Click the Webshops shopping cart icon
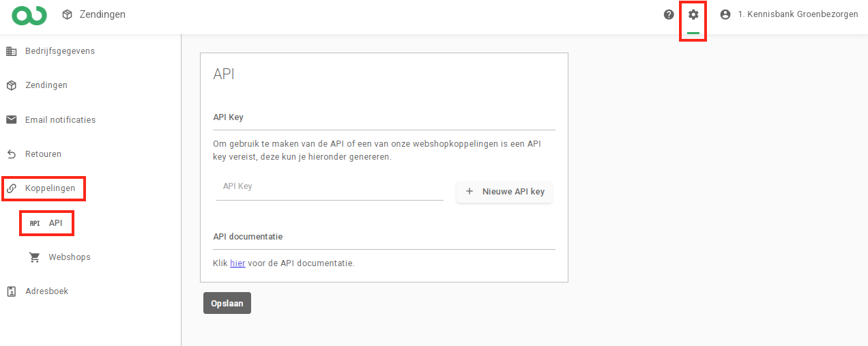Viewport: 868px width, 346px height. 35,257
